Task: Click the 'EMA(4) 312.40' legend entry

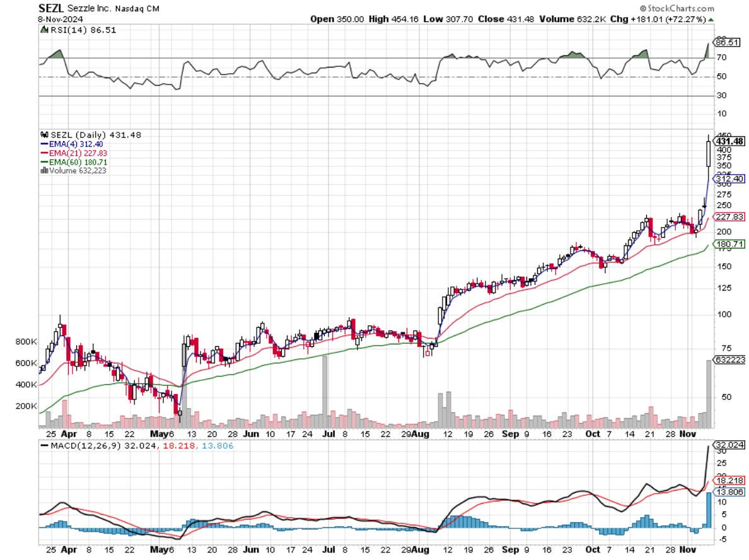Action: tap(76, 144)
